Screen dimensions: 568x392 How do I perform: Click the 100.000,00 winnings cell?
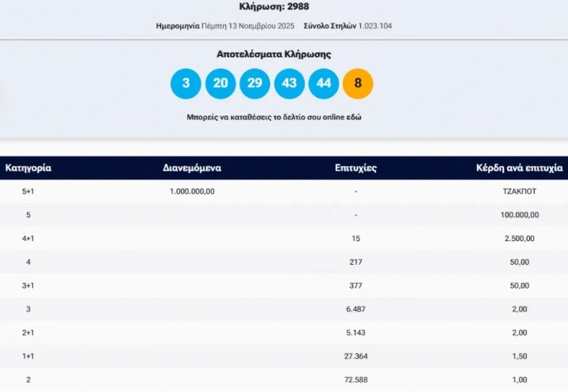[519, 214]
